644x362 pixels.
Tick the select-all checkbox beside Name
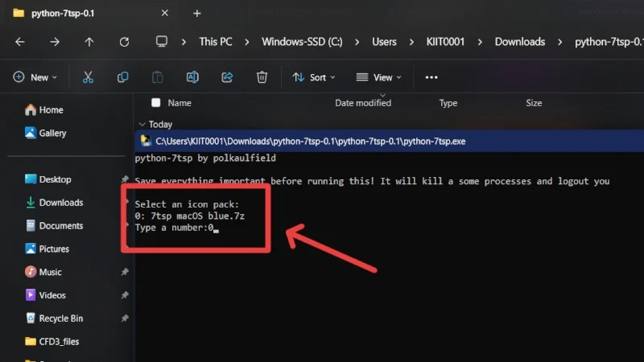pyautogui.click(x=155, y=103)
